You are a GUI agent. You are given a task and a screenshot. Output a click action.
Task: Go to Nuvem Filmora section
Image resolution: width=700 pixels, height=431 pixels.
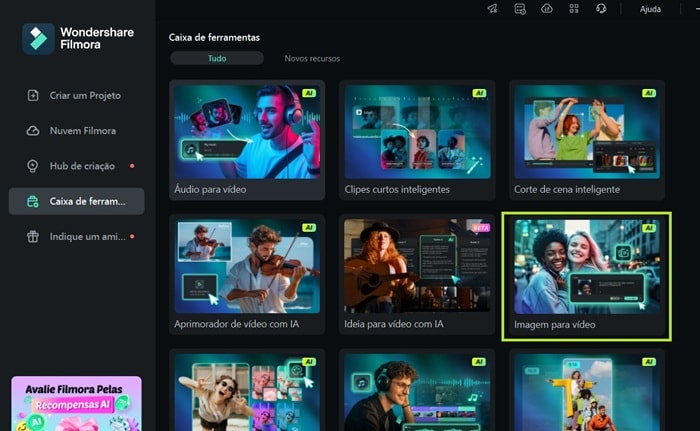(x=76, y=130)
